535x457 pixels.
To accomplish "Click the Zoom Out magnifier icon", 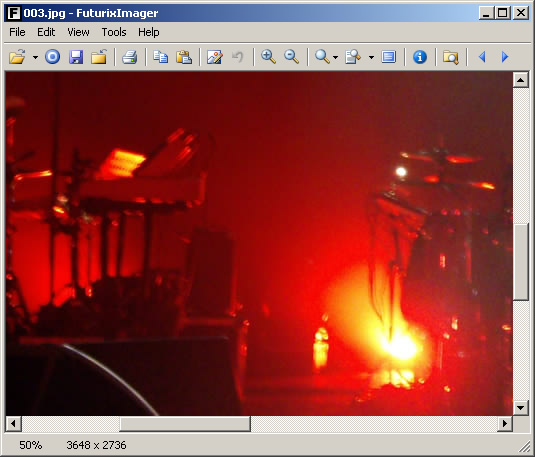I will coord(292,57).
